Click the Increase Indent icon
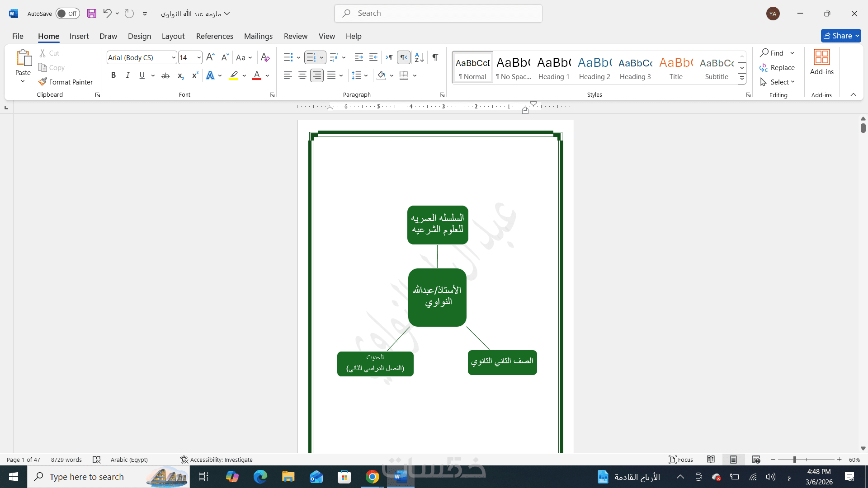This screenshot has height=488, width=868. tap(373, 57)
